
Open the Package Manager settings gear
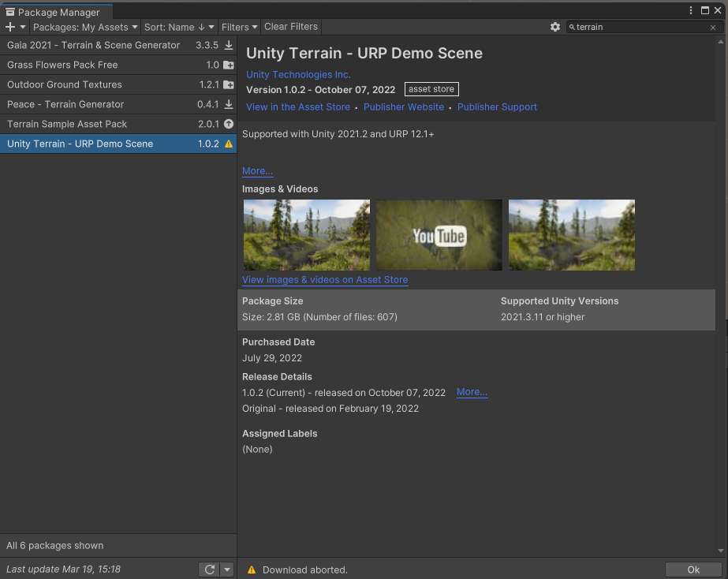coord(554,27)
